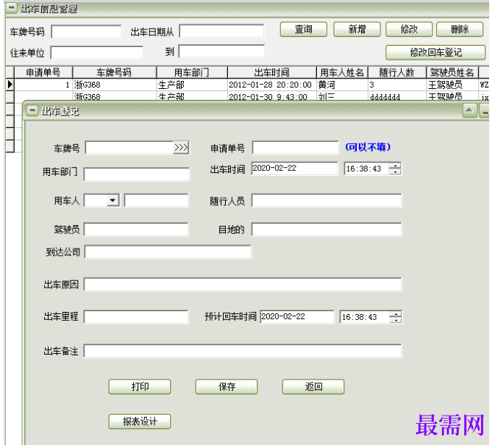The width and height of the screenshot is (498, 448).
Task: Select cell 2012-01-30 9:43:00
Action: [272, 96]
